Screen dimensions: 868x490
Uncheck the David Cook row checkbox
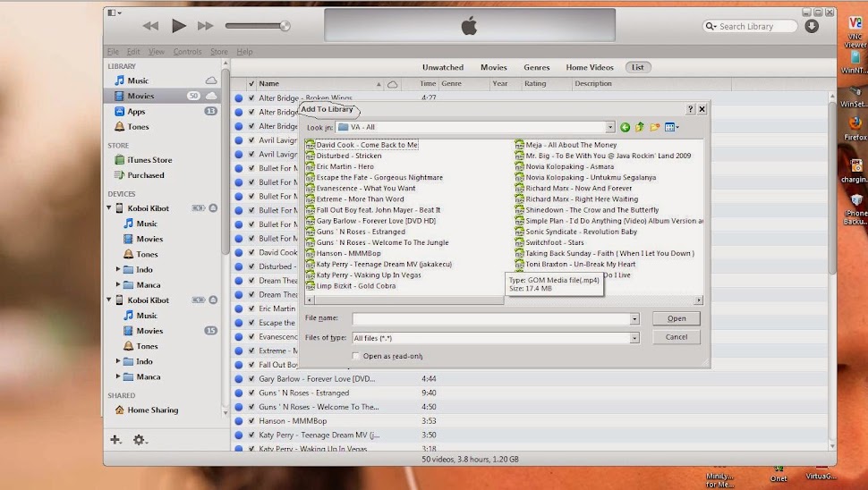(x=251, y=252)
